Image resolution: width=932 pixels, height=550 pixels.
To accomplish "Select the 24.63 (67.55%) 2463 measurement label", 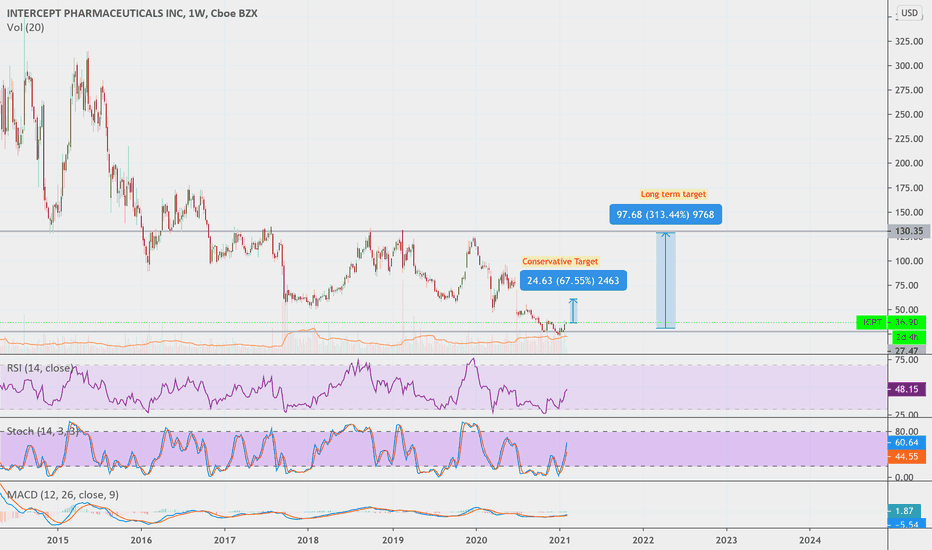I will point(573,280).
